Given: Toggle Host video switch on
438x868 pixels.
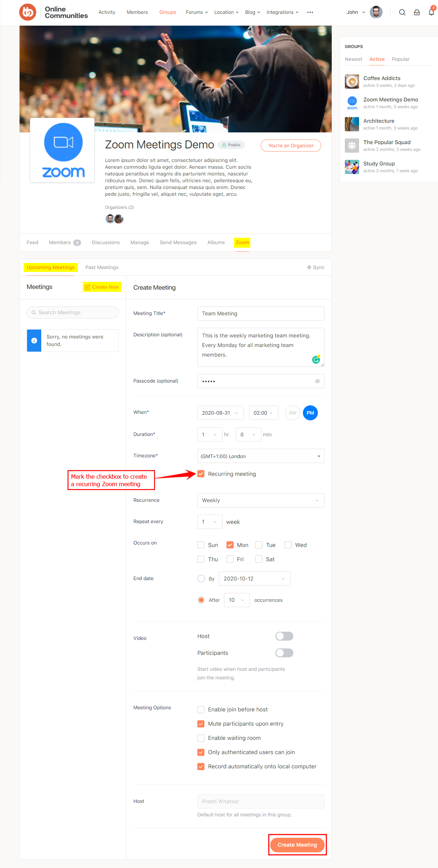Looking at the screenshot, I should click(284, 636).
